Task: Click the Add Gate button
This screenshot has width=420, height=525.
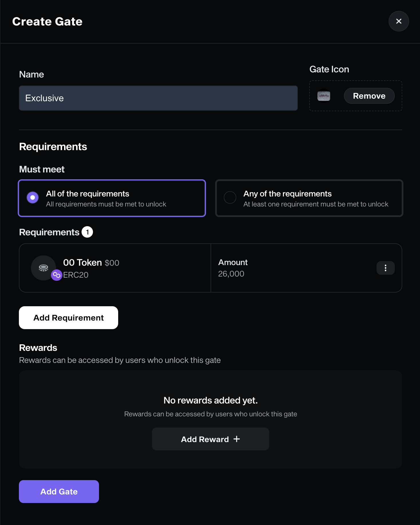Action: point(59,492)
